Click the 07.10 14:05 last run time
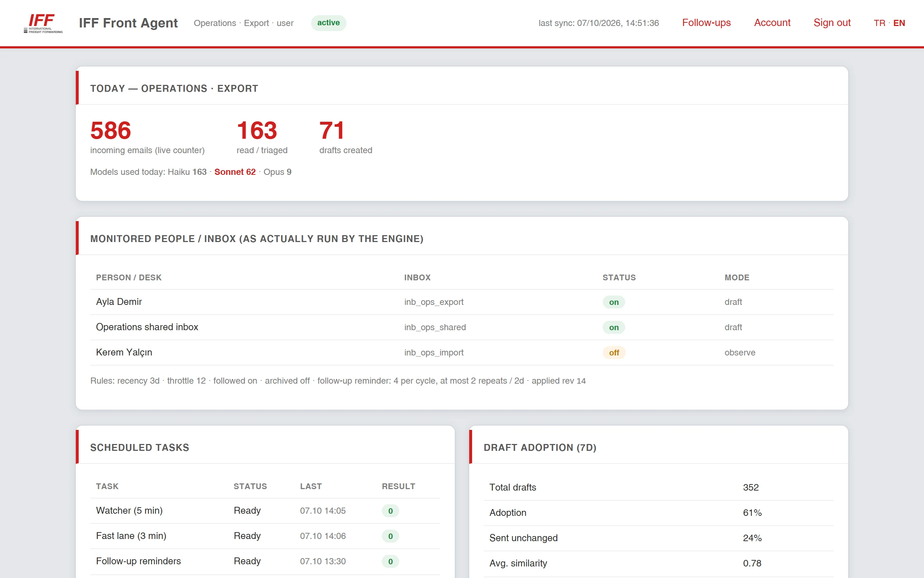The height and width of the screenshot is (578, 924). (323, 511)
